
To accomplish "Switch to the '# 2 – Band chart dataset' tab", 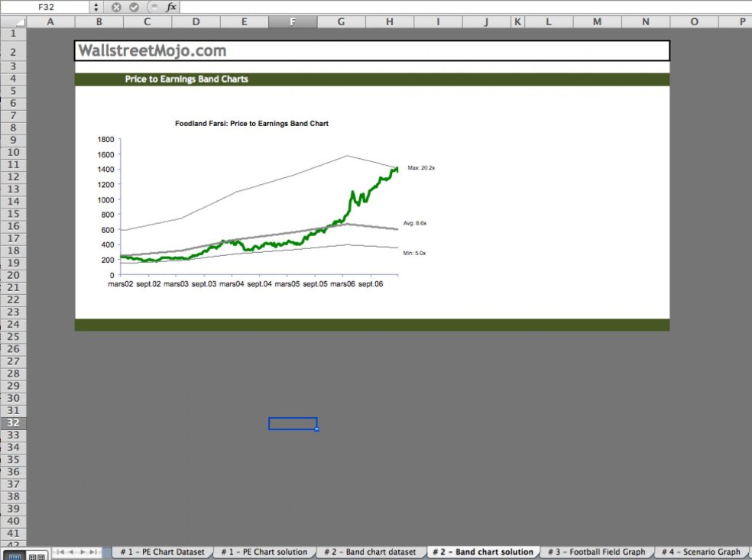I will [x=371, y=552].
